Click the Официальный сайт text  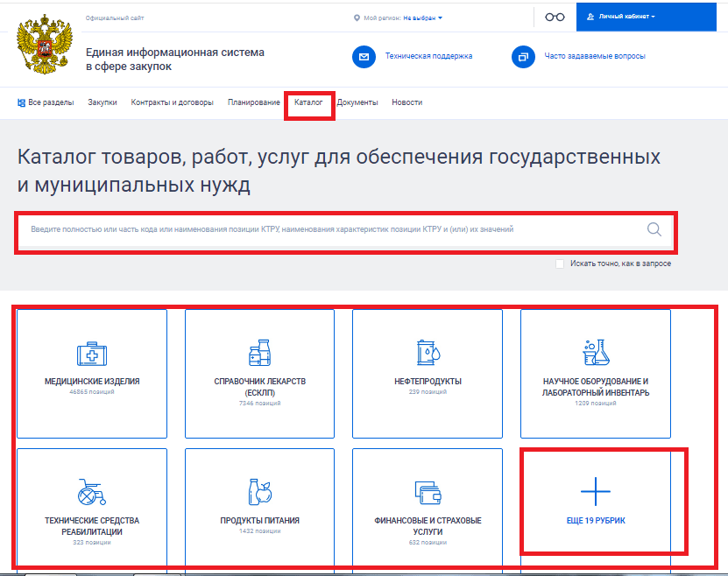[x=115, y=18]
